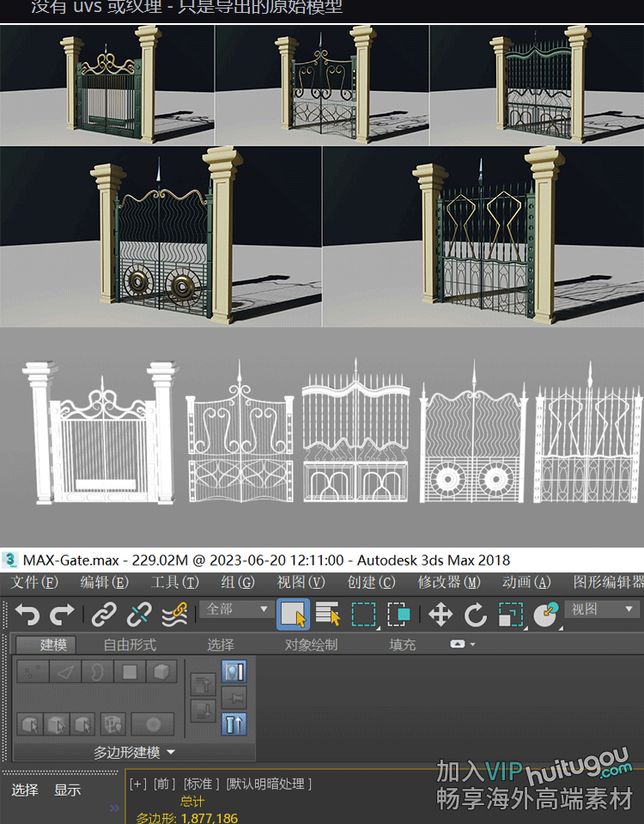Viewport: 644px width, 824px height.
Task: Open the 视图 reference coordinate dropdown
Action: click(x=602, y=609)
